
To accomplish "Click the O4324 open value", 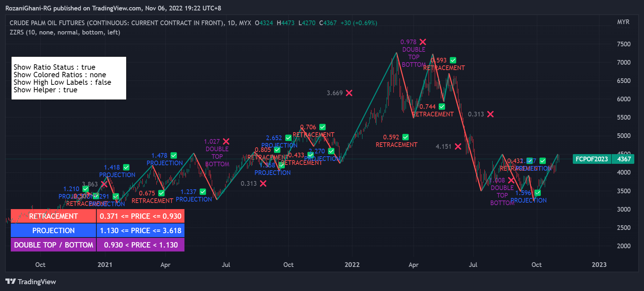I will click(x=264, y=23).
